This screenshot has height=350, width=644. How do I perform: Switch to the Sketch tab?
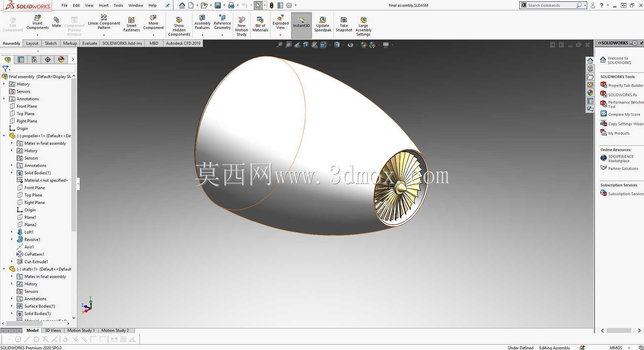51,43
